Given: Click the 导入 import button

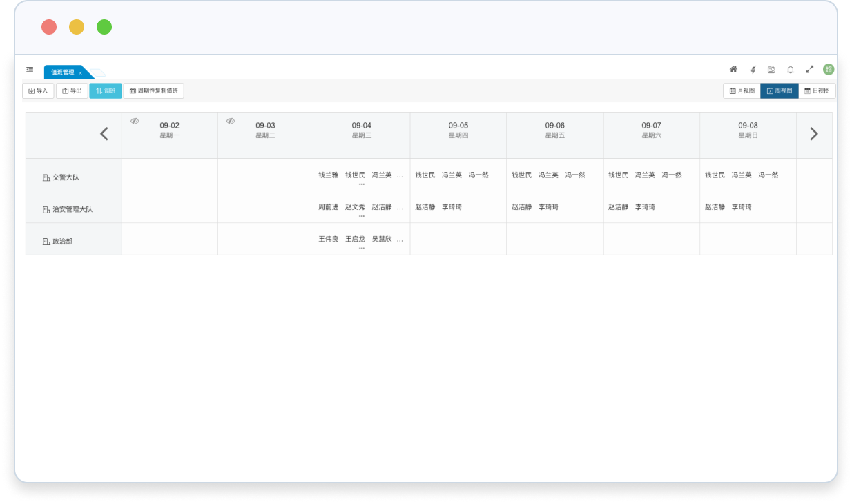Looking at the screenshot, I should (x=38, y=91).
